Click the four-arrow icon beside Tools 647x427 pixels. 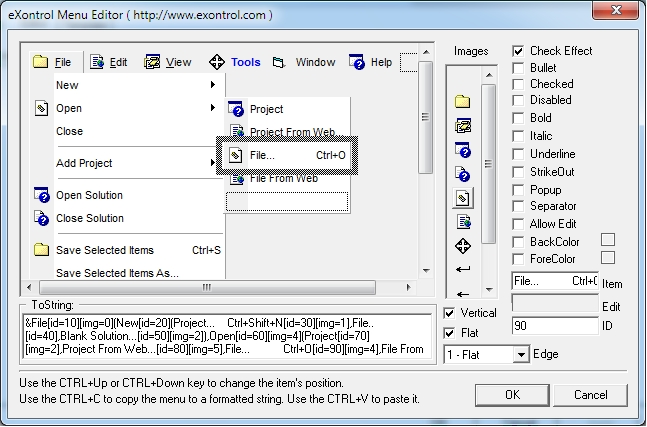[216, 62]
